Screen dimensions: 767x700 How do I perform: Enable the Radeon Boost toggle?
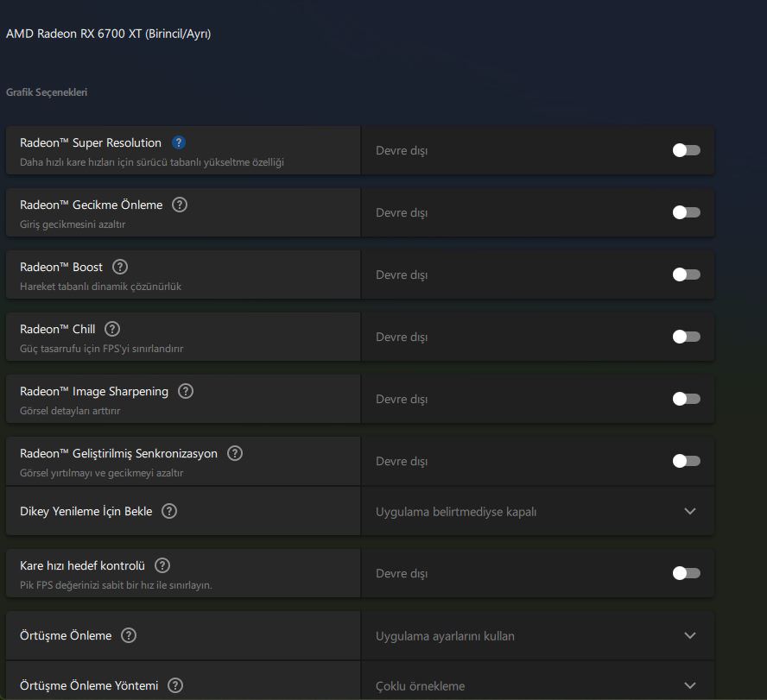[x=687, y=274]
